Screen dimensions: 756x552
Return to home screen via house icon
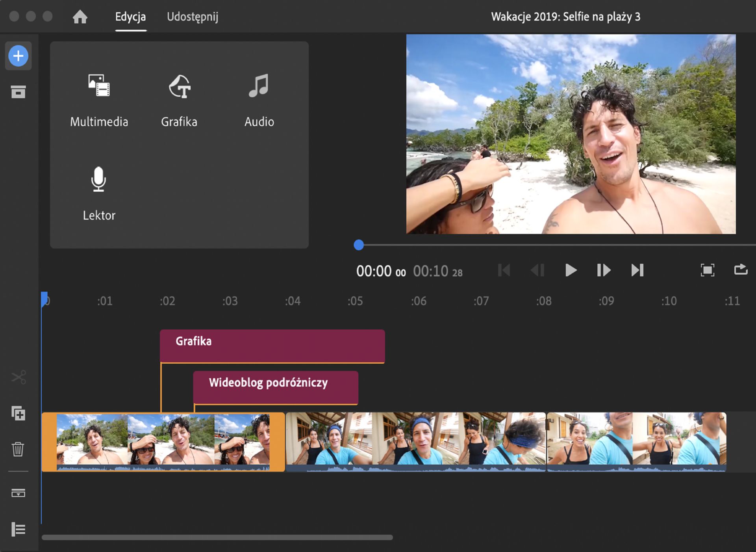[80, 17]
